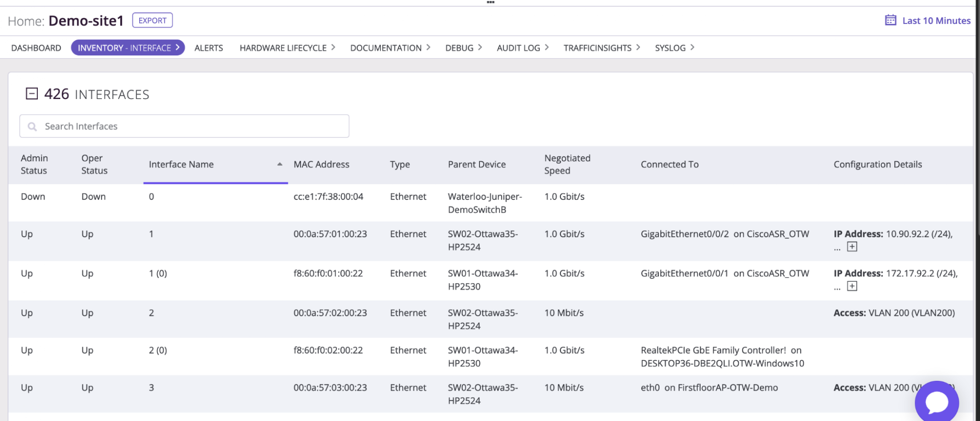Sort by the Oper Status column
This screenshot has height=421, width=980.
[94, 164]
